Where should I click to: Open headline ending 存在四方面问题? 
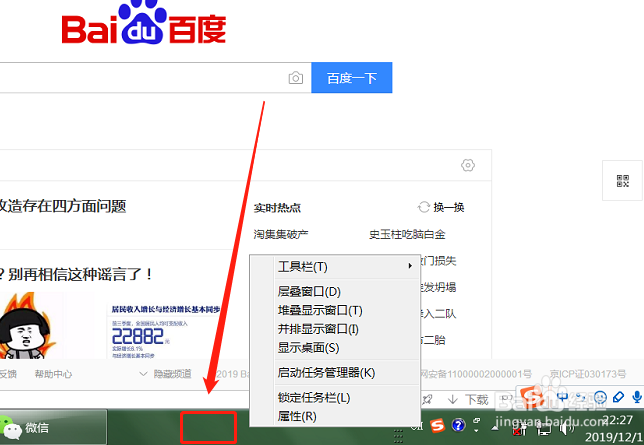(62, 206)
